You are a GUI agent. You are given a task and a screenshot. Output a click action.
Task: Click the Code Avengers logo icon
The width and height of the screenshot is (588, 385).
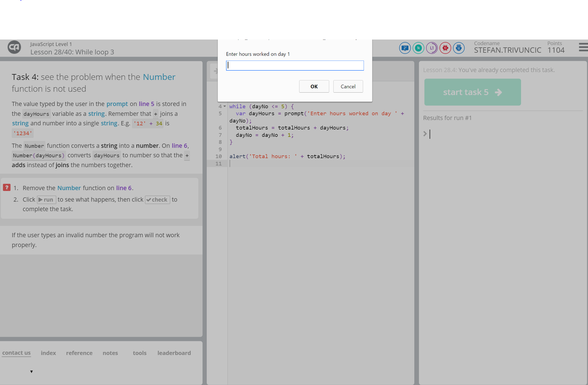click(x=14, y=47)
